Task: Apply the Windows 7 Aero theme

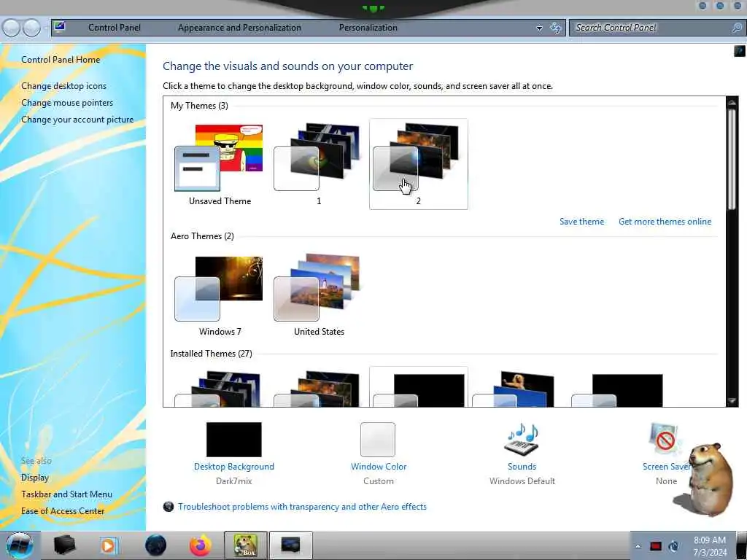Action: click(x=220, y=295)
